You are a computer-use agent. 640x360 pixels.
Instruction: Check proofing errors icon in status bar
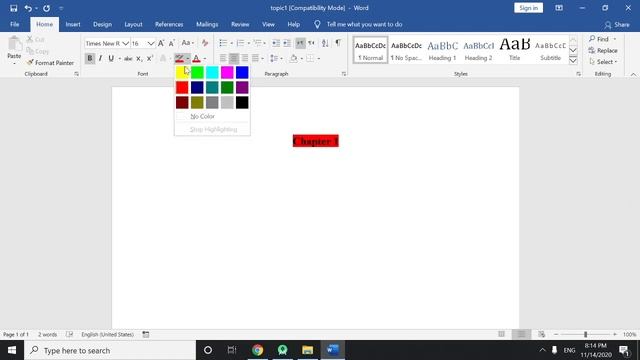69,334
